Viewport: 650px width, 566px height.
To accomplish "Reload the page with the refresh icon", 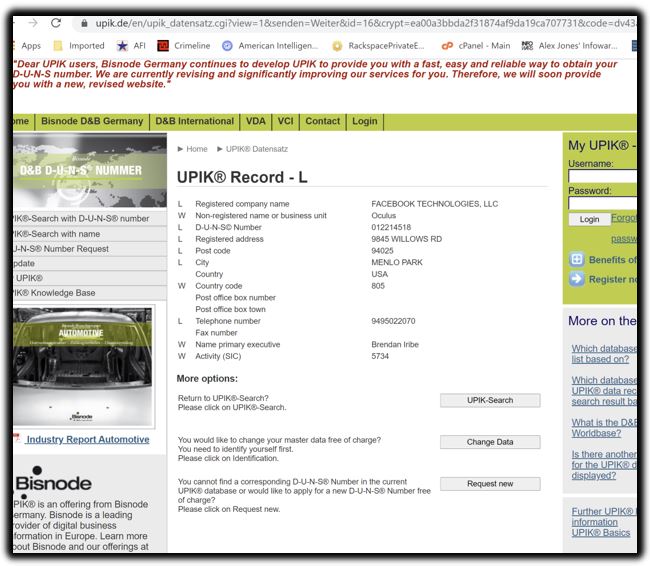I will [x=56, y=23].
